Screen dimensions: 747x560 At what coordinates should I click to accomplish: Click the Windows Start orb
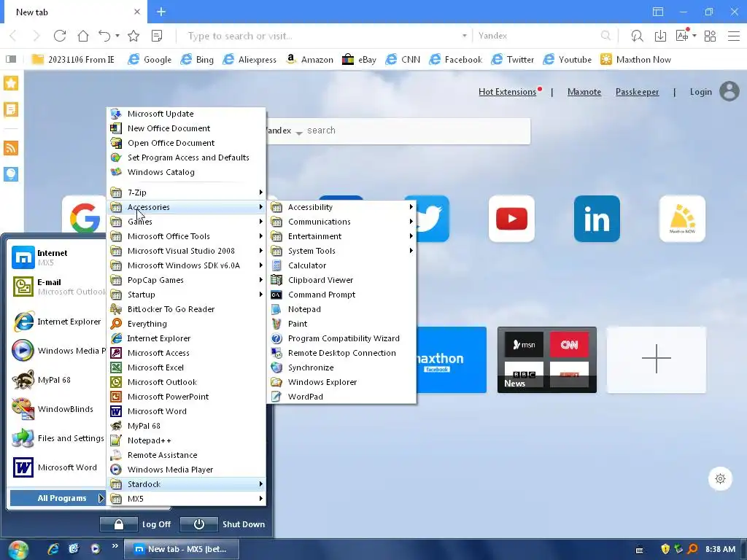[18, 550]
